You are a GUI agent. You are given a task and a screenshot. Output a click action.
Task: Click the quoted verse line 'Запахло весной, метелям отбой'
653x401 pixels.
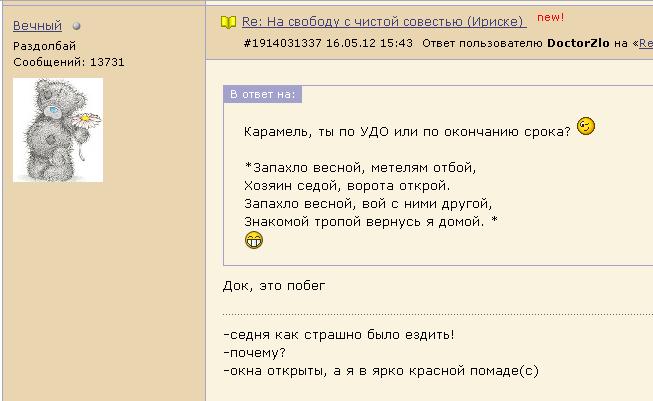(360, 168)
